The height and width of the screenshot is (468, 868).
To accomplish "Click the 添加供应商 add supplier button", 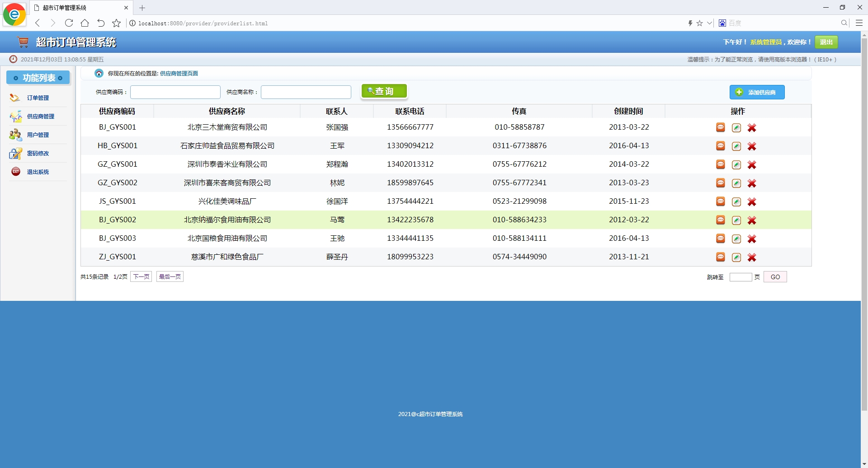I will coord(757,92).
